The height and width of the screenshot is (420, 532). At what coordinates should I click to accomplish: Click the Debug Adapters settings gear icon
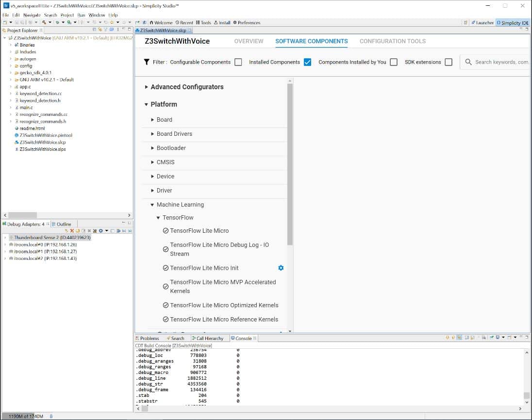[100, 231]
